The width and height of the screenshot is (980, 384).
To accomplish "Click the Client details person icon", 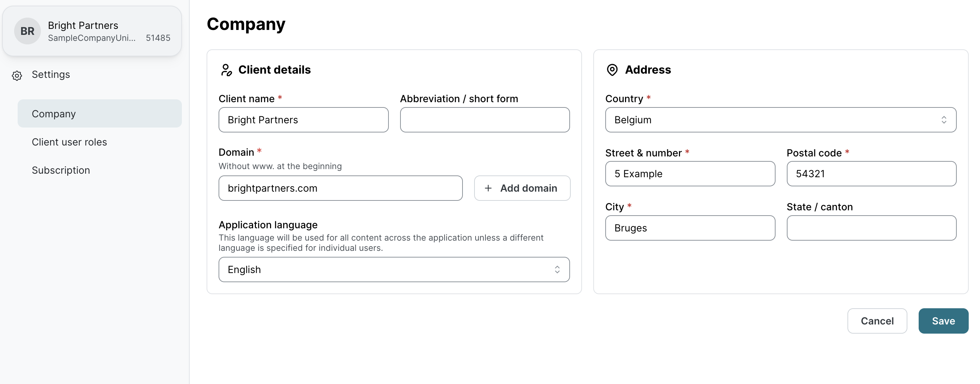I will point(226,70).
